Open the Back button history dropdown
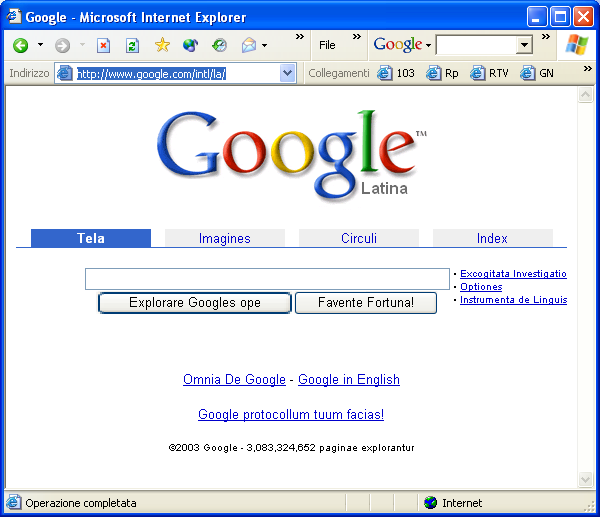The image size is (600, 517). click(x=40, y=45)
